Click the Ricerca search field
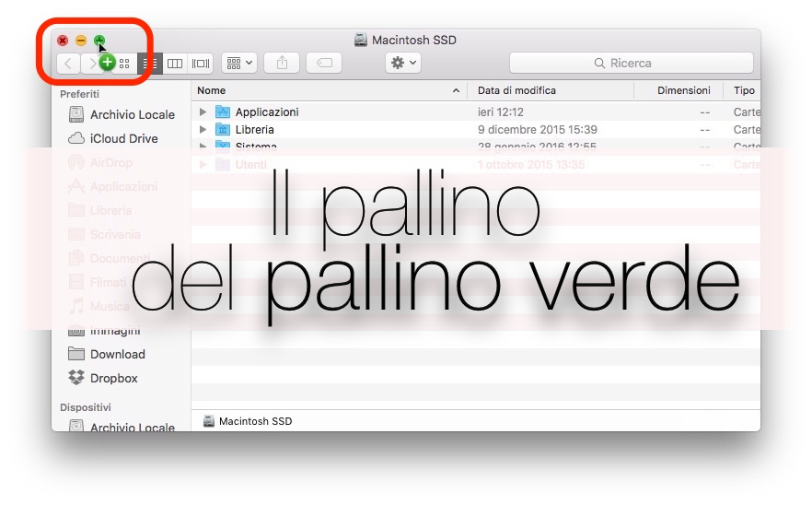The height and width of the screenshot is (505, 812). tap(632, 64)
